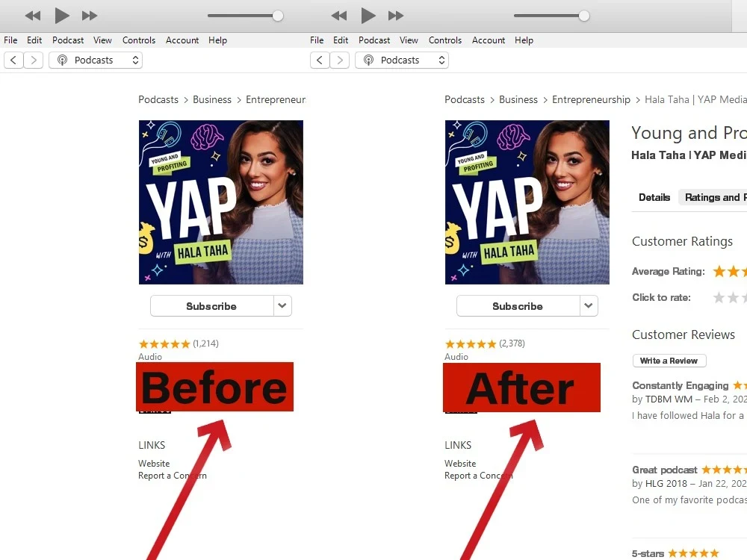Click Report a Concern in left window
The image size is (747, 560).
click(173, 476)
